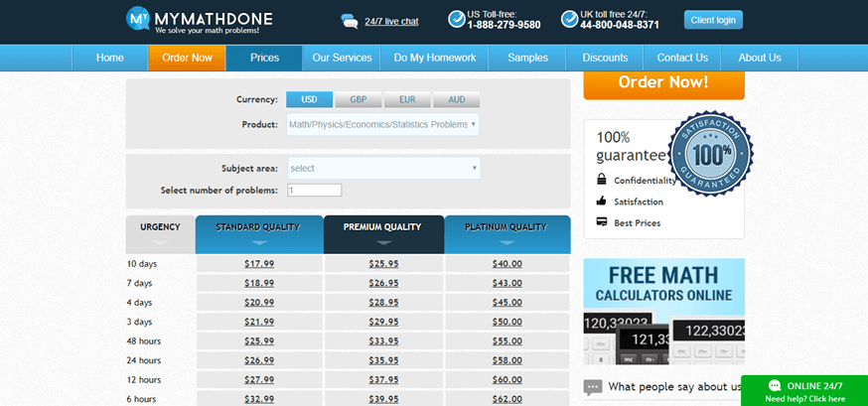Click the 100% satisfaction guaranteed seal
The image size is (868, 406).
pos(711,154)
